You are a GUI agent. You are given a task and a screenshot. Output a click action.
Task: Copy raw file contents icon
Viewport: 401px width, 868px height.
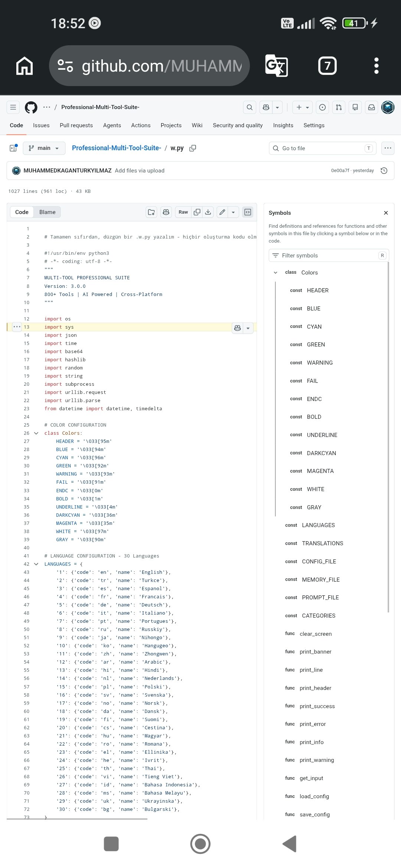click(197, 212)
